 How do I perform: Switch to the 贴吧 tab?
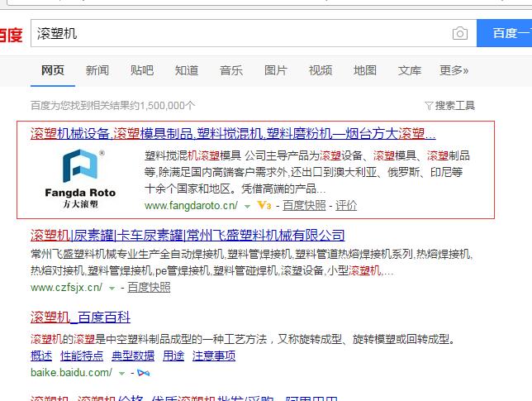(141, 70)
